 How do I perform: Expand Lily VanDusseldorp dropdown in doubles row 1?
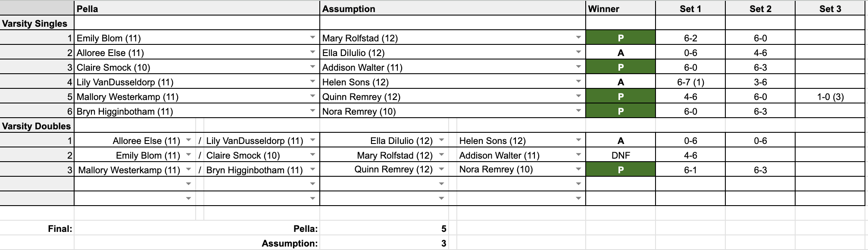point(312,141)
